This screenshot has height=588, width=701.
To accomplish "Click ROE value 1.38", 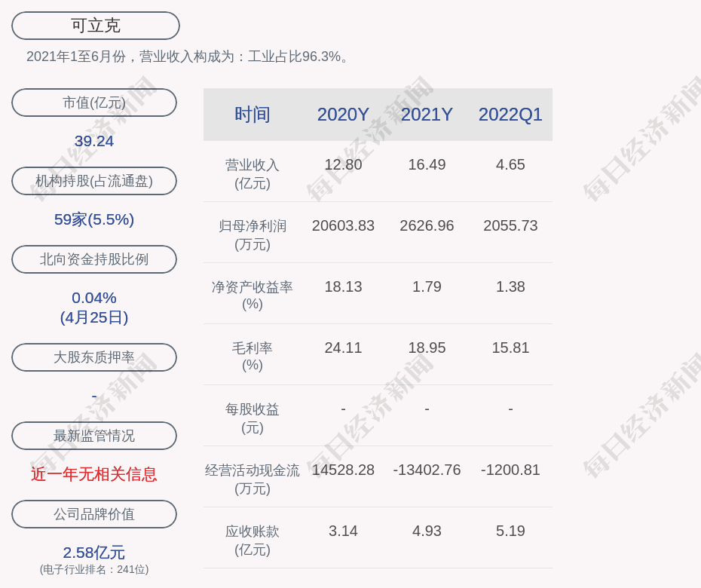I will (x=510, y=286).
